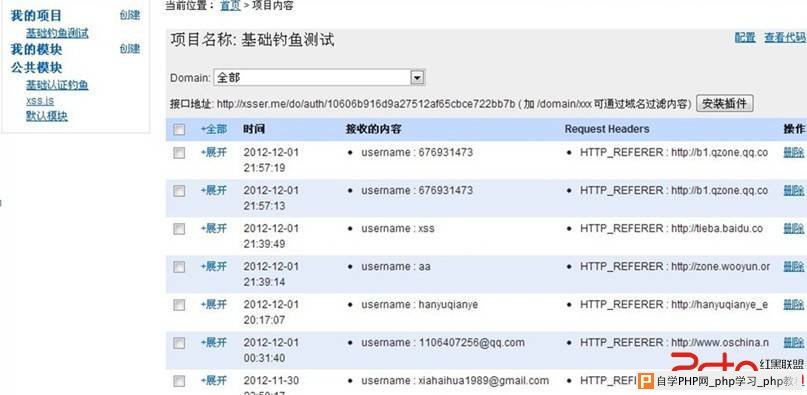Delete the first record via 删除
This screenshot has width=807, height=395.
click(794, 152)
